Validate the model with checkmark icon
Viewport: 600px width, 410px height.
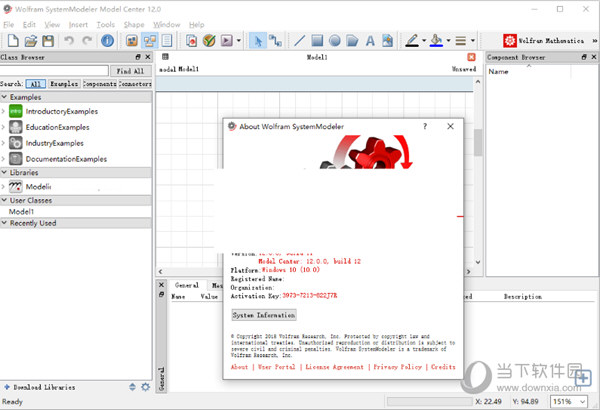pyautogui.click(x=209, y=40)
